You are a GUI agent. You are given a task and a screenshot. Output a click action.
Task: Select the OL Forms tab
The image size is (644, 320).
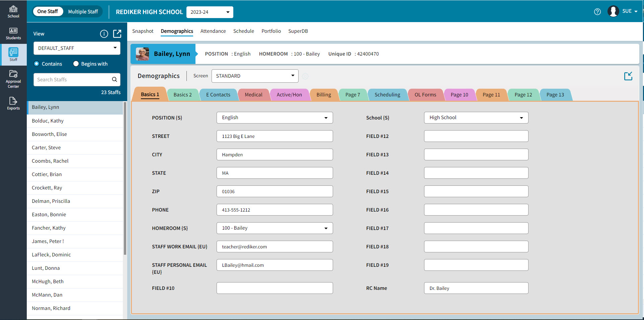click(x=425, y=95)
